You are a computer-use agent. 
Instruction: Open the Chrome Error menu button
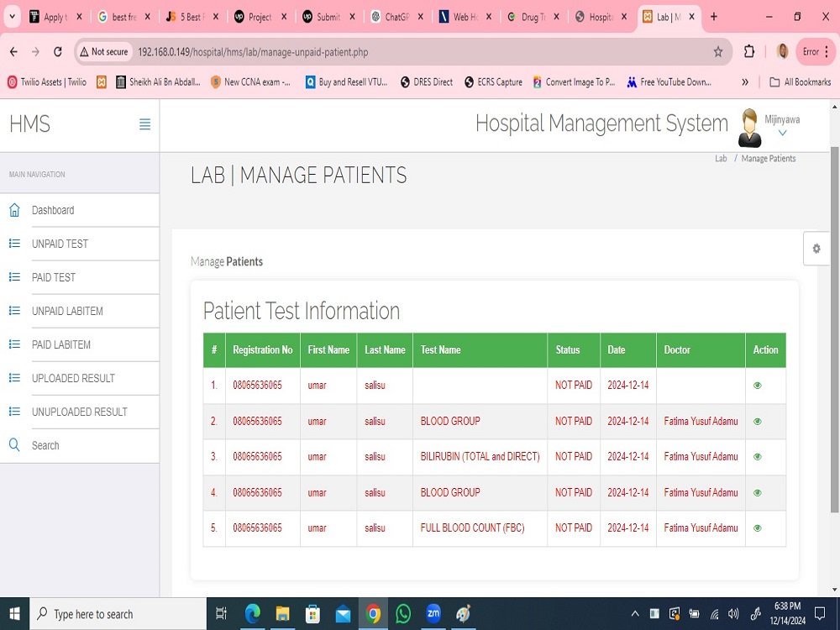816,52
